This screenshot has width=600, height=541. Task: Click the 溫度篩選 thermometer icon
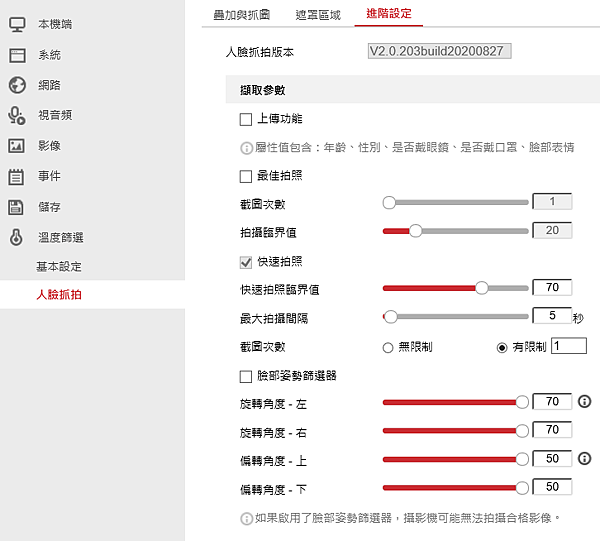(16, 237)
